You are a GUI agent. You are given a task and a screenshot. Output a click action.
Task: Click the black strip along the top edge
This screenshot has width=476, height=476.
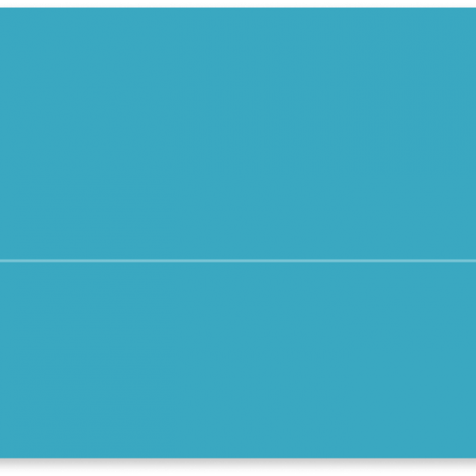238,3
